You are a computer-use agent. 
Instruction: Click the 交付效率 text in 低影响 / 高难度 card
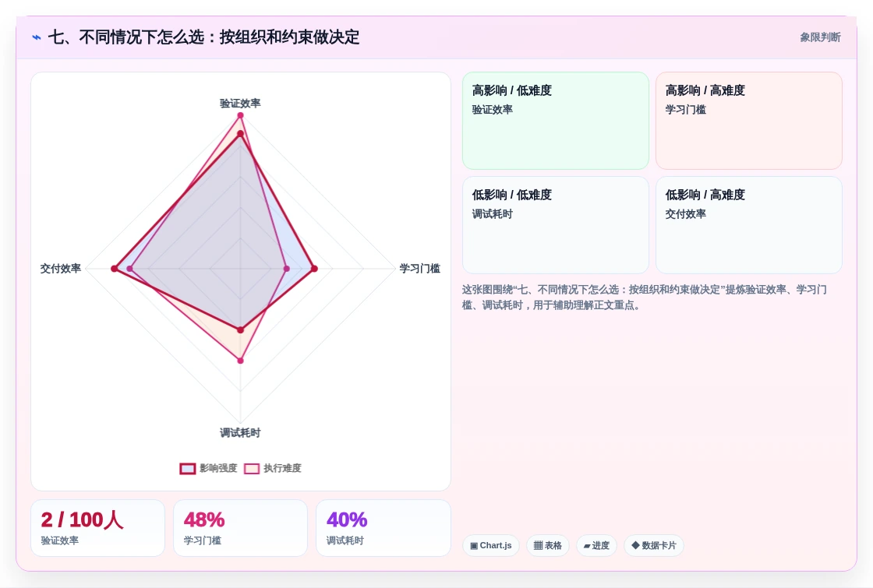[x=685, y=214]
